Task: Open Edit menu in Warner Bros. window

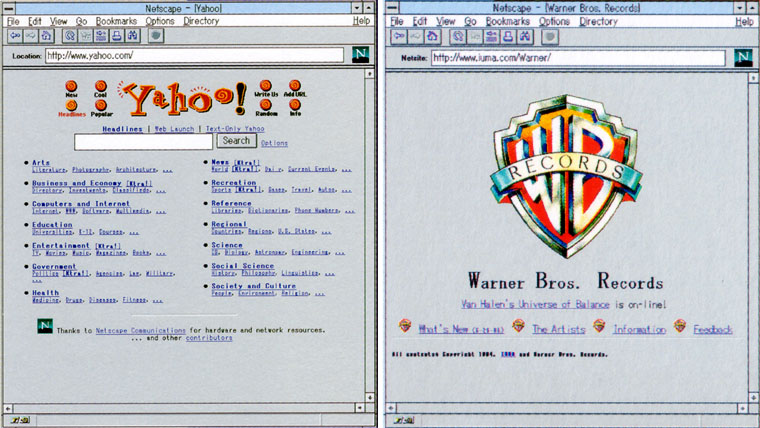Action: pyautogui.click(x=420, y=22)
